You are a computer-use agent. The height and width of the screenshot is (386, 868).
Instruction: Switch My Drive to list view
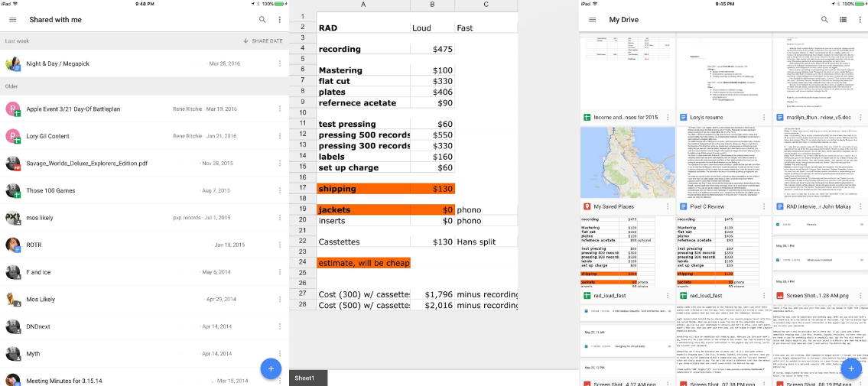point(843,19)
